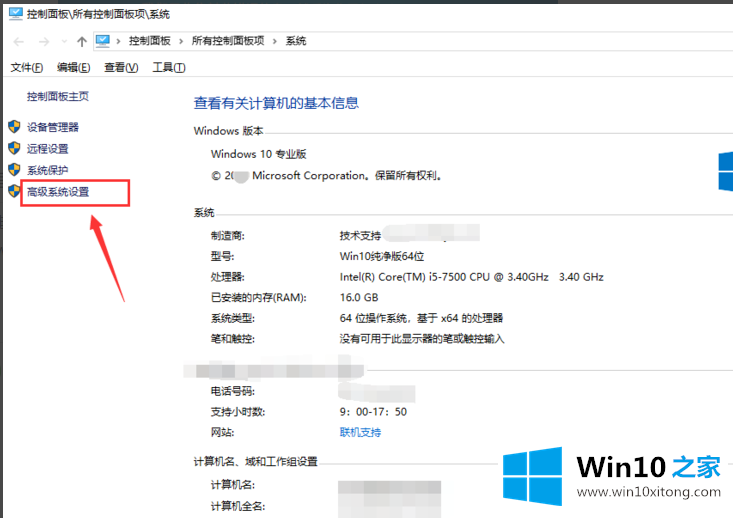
Task: Select 控制面板 in the address breadcrumb
Action: (x=150, y=41)
